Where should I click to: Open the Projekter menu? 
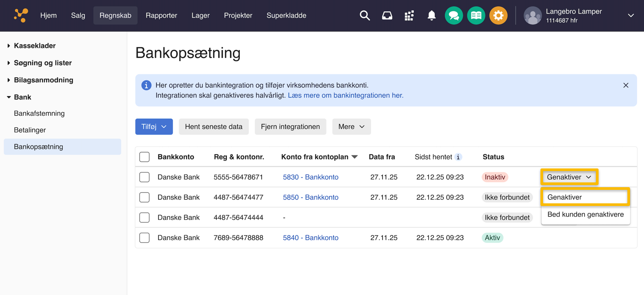[x=238, y=16]
